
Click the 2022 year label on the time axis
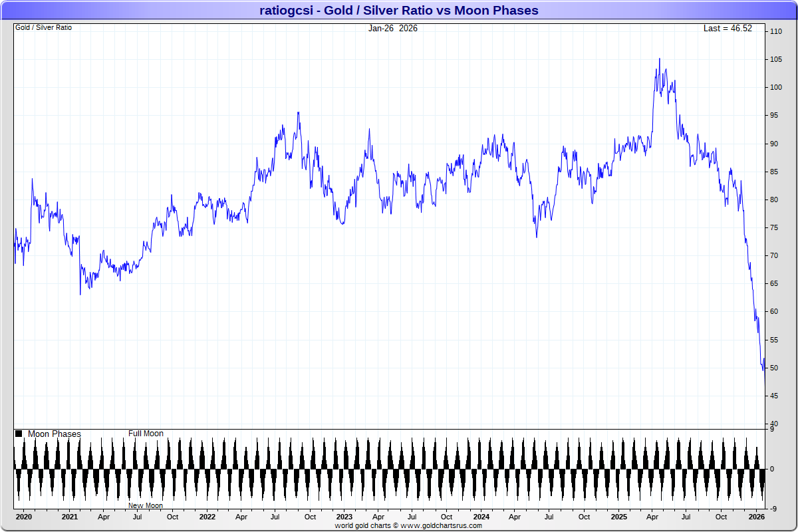tap(207, 517)
